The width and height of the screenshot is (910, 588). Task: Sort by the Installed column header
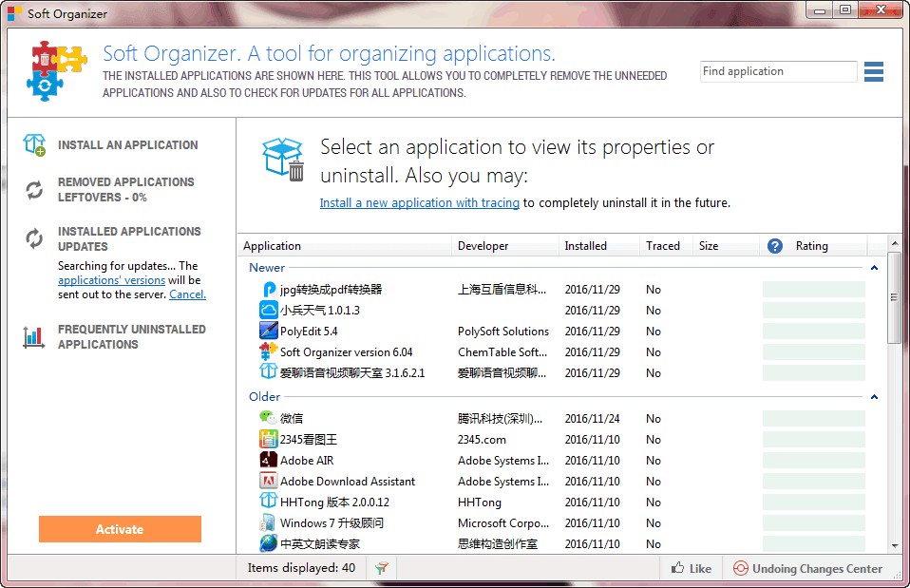coord(599,246)
